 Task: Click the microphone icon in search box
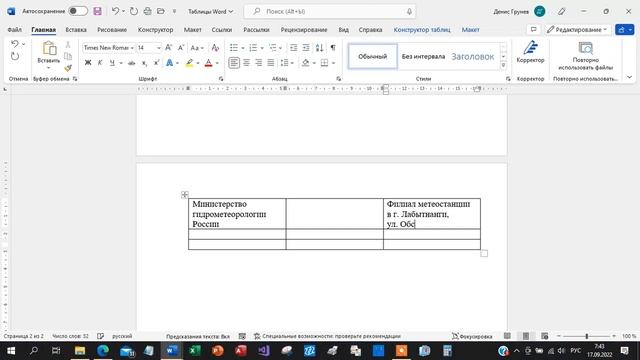pos(409,11)
